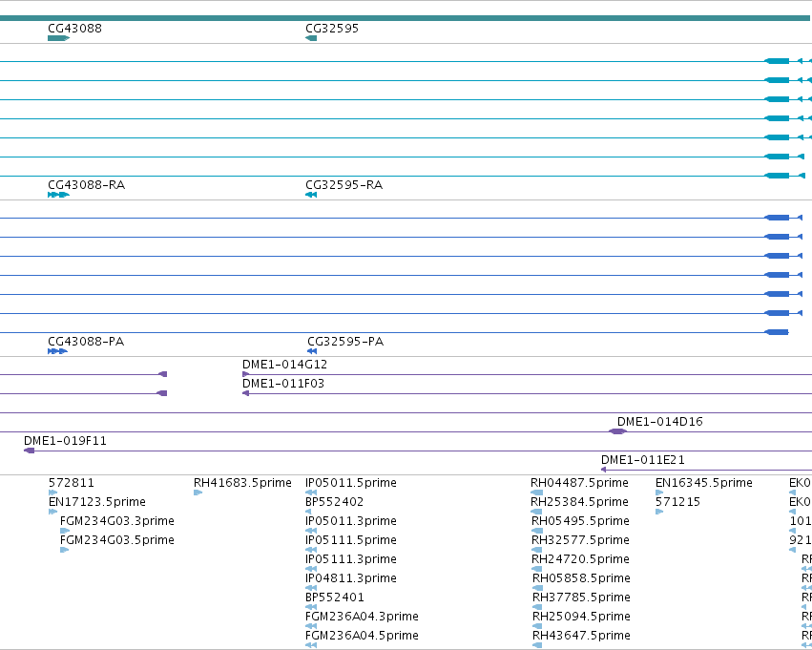812x650 pixels.
Task: Select the IP05011.5prime arrow glyph
Action: coord(311,493)
